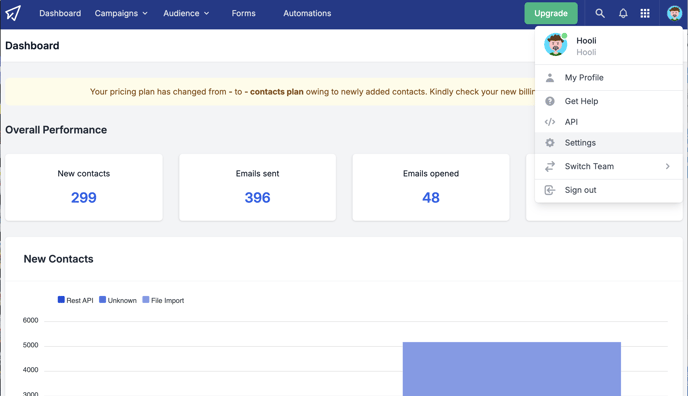Screen dimensions: 688x396
Task: Click the API code brackets icon
Action: point(550,122)
